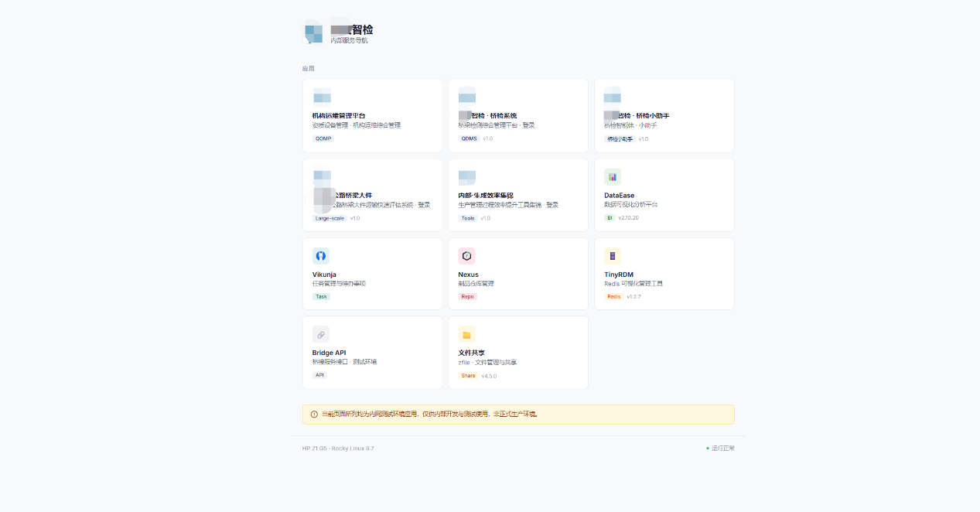
Task: Open the 机构运维管理平台 title link
Action: click(x=339, y=116)
